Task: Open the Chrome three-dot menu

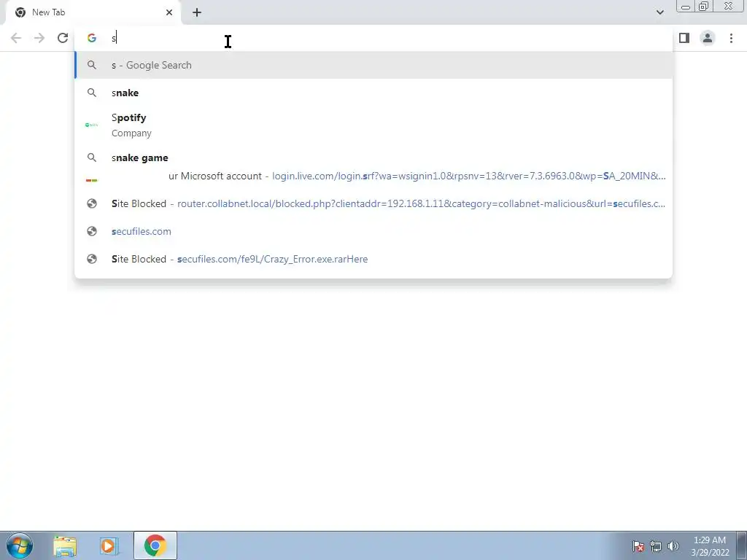Action: pos(731,38)
